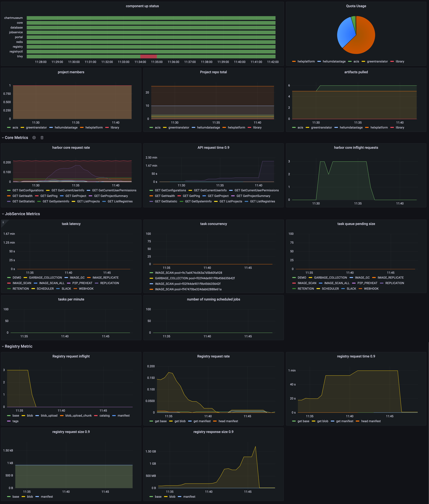This screenshot has width=429, height=504.
Task: Toggle acis series in Project repo total legend
Action: coord(158,128)
